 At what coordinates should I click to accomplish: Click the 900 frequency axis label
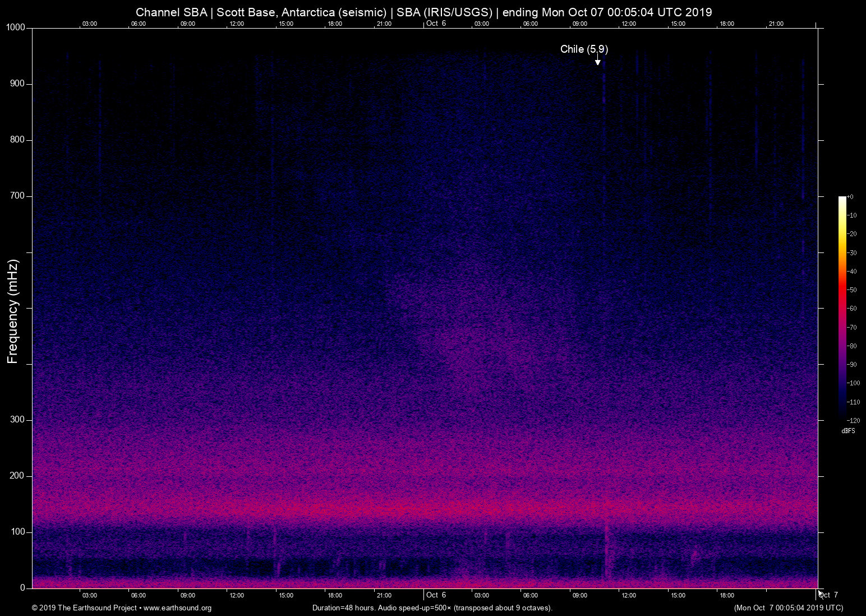click(17, 84)
